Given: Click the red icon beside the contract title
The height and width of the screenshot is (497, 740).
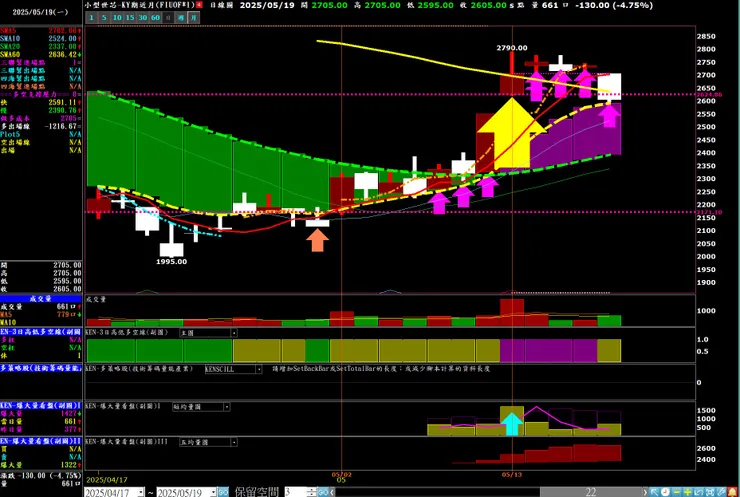Looking at the screenshot, I should point(199,5).
